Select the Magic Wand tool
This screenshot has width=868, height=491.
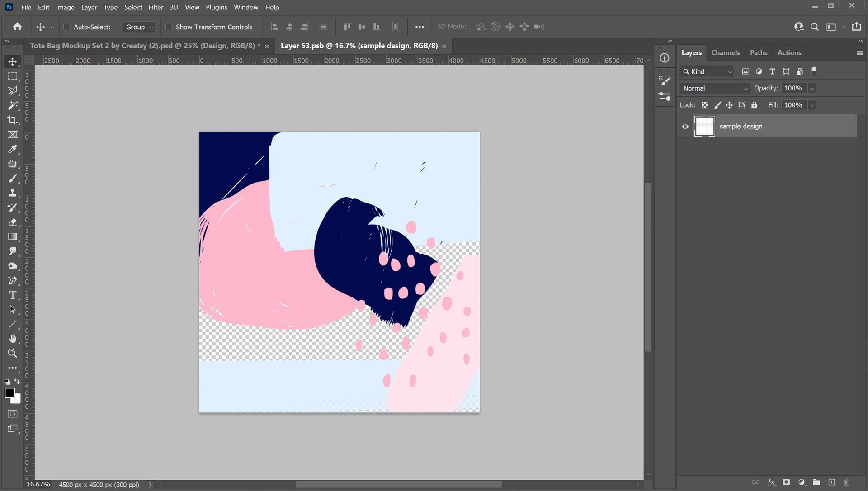[13, 105]
